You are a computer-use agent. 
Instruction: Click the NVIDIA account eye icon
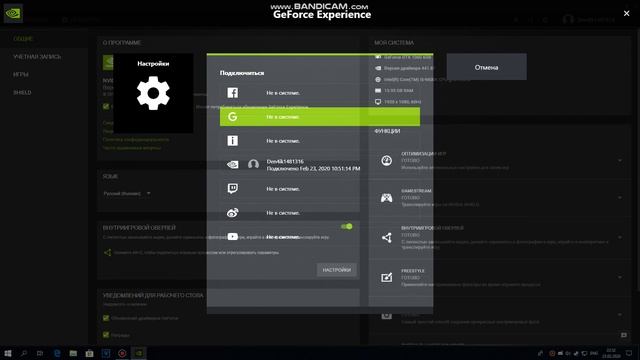pyautogui.click(x=233, y=164)
